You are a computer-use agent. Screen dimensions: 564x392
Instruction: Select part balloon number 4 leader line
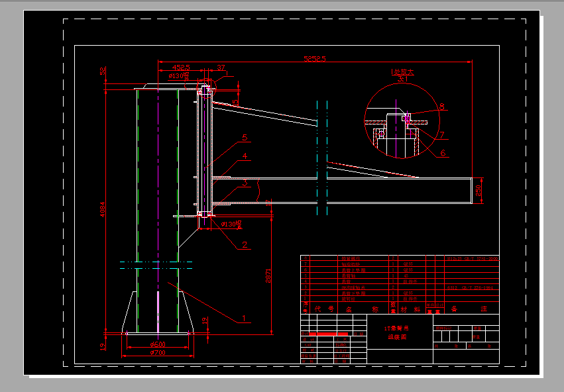(x=244, y=155)
